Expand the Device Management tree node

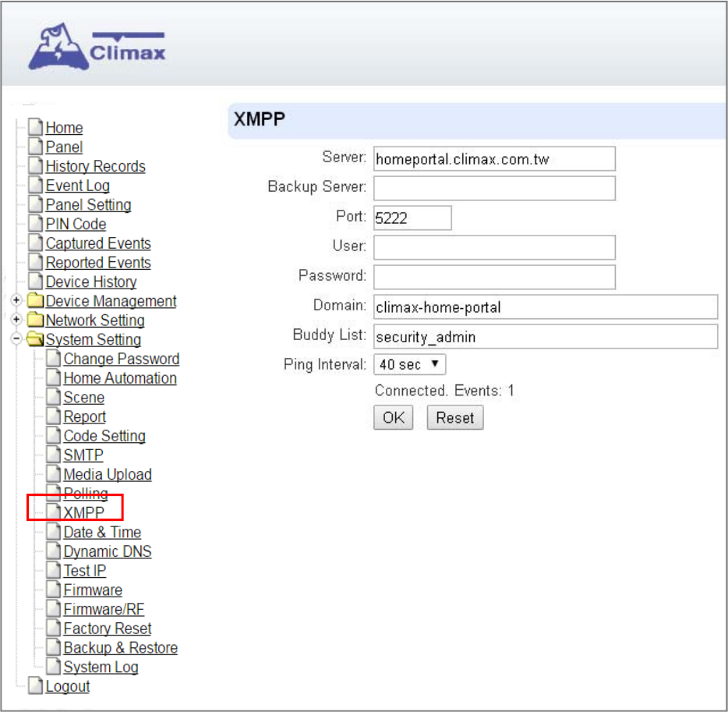[16, 300]
